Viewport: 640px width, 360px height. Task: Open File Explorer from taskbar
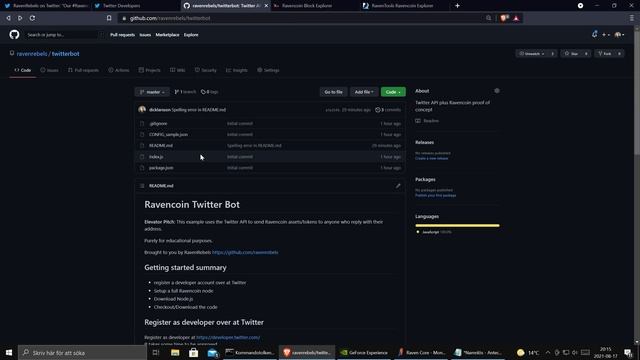click(x=175, y=353)
